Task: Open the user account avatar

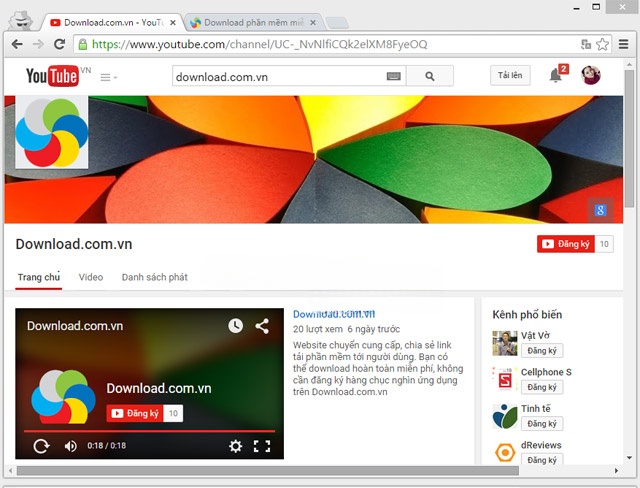Action: tap(591, 75)
